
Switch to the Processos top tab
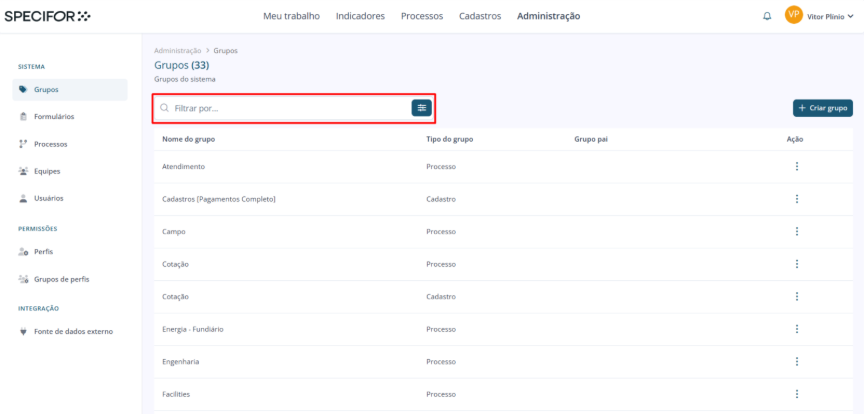422,16
